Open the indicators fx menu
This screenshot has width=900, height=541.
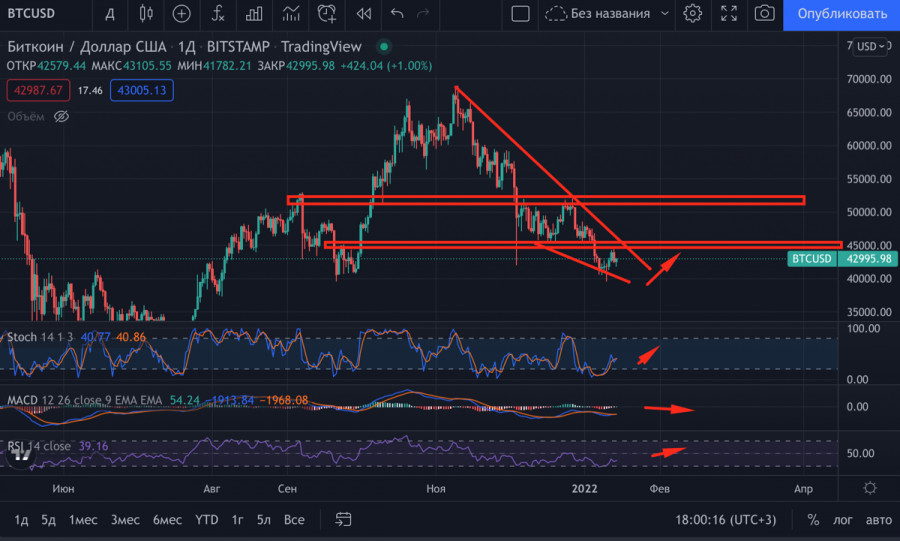pos(218,13)
